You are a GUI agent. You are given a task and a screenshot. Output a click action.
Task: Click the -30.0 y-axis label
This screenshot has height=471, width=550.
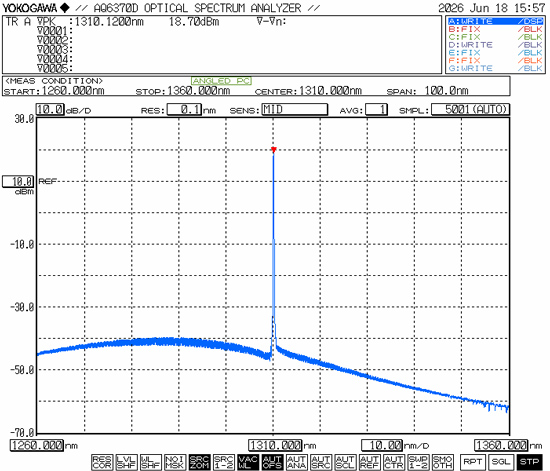[22, 307]
